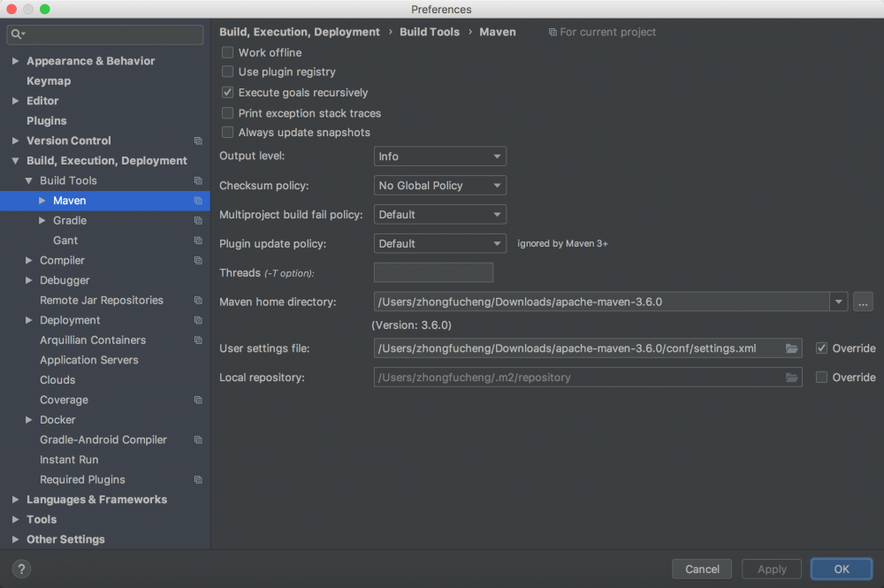
Task: Open the Help question mark icon
Action: pyautogui.click(x=19, y=569)
